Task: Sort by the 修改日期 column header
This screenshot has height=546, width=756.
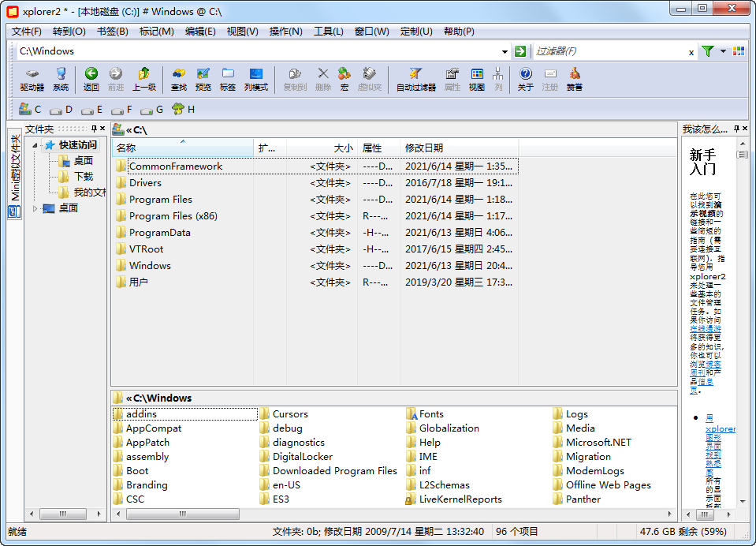Action: pyautogui.click(x=459, y=148)
